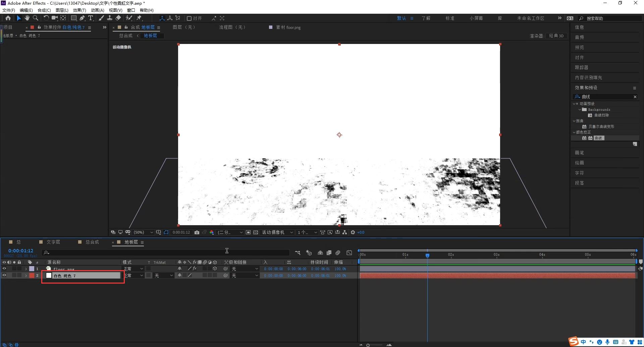Click the snapshot camera icon in viewer
This screenshot has height=347, width=644.
[197, 232]
